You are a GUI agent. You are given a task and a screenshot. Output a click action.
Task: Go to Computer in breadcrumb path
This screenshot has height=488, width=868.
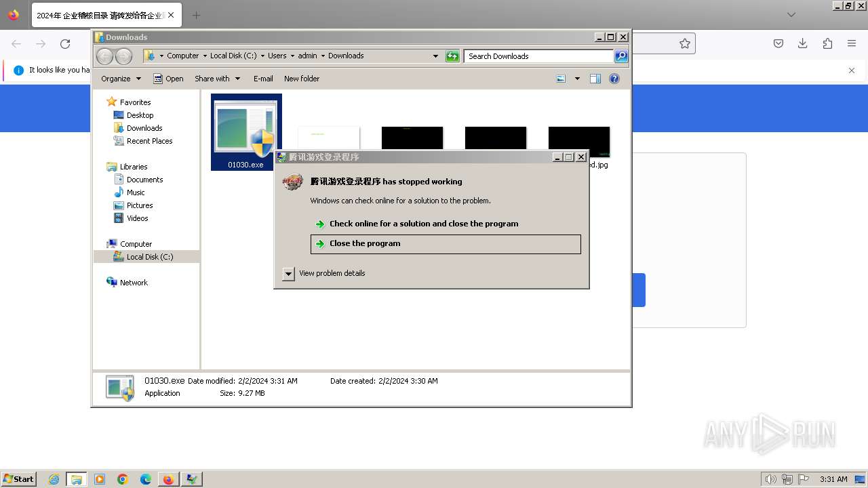tap(183, 56)
